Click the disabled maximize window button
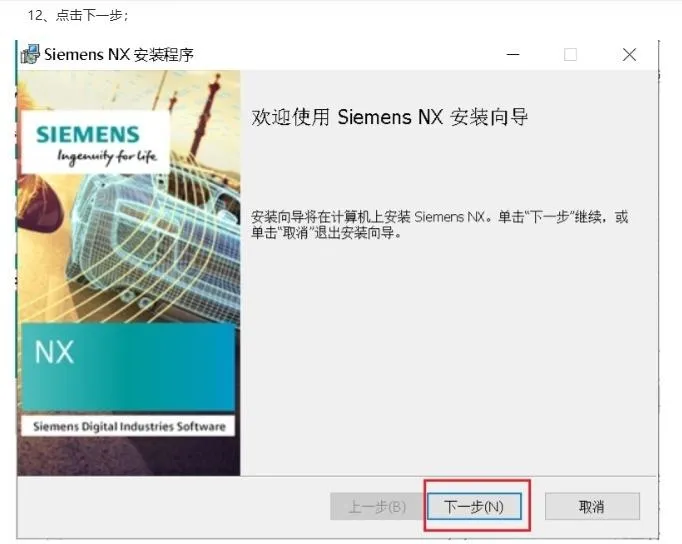 (570, 55)
